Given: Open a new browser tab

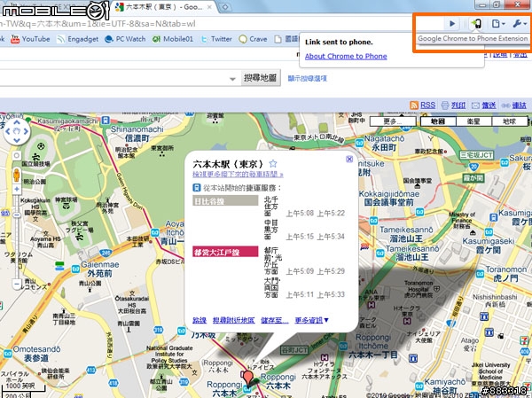Looking at the screenshot, I should point(225,7).
